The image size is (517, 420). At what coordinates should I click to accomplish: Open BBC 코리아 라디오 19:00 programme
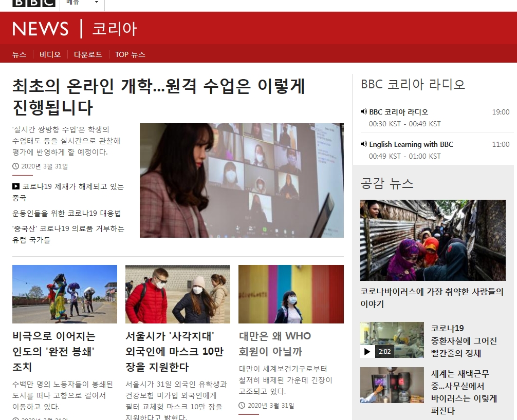(x=399, y=112)
